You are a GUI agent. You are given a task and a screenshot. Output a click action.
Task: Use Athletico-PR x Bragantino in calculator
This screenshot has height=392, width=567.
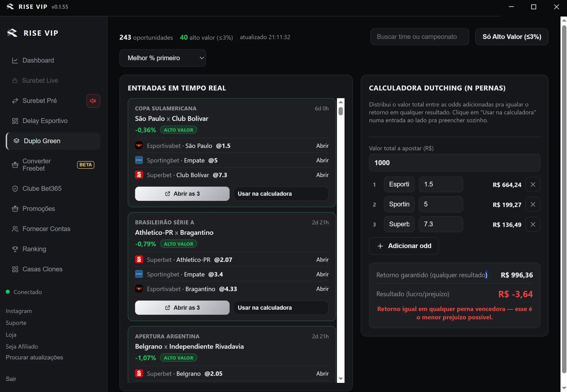click(281, 308)
